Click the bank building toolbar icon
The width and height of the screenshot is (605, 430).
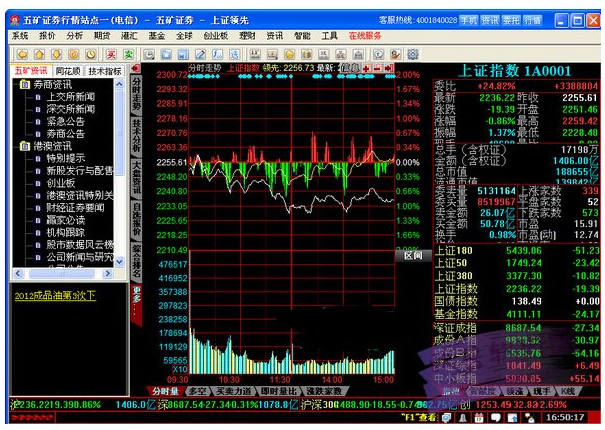click(x=358, y=54)
